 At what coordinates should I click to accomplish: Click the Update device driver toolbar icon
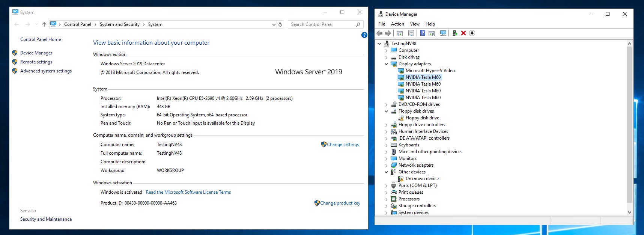click(x=455, y=33)
